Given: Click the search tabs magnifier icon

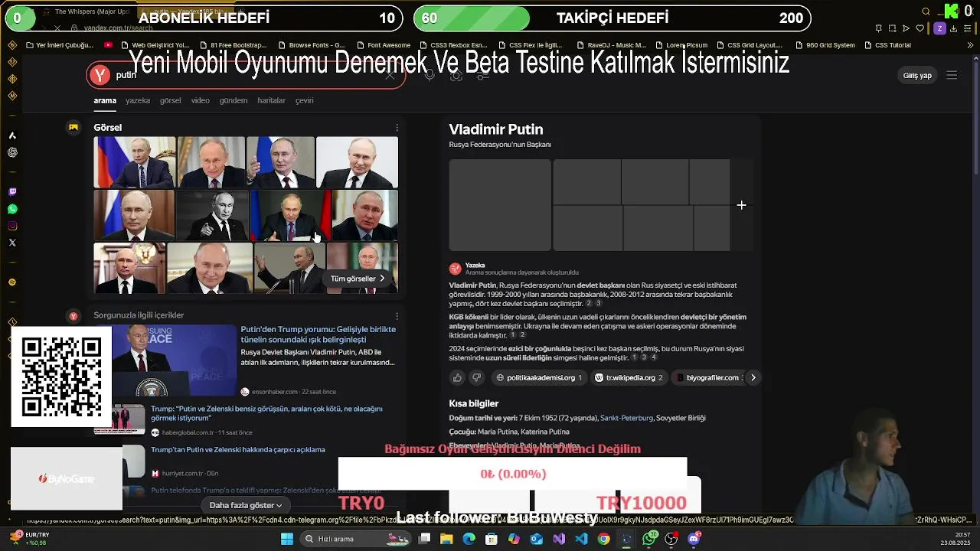Looking at the screenshot, I should tap(926, 11).
